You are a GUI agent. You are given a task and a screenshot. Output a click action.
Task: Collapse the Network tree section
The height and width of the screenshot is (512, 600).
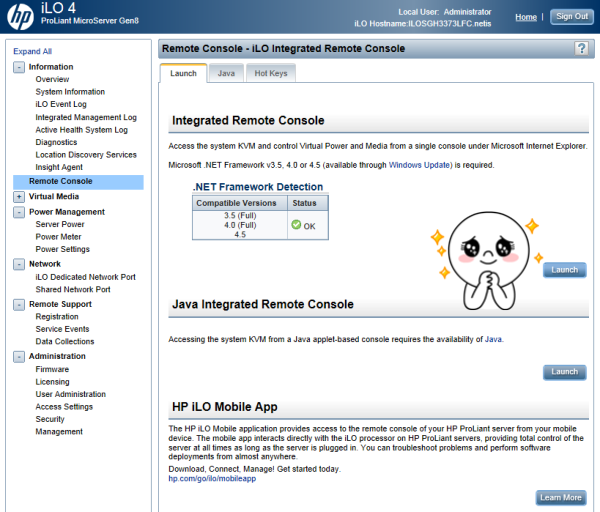19,264
